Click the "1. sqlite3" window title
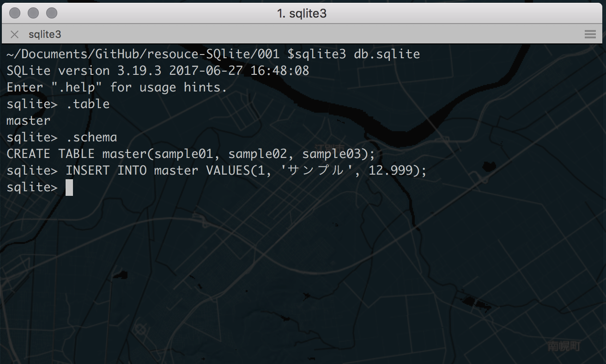The image size is (606, 364). pyautogui.click(x=302, y=14)
